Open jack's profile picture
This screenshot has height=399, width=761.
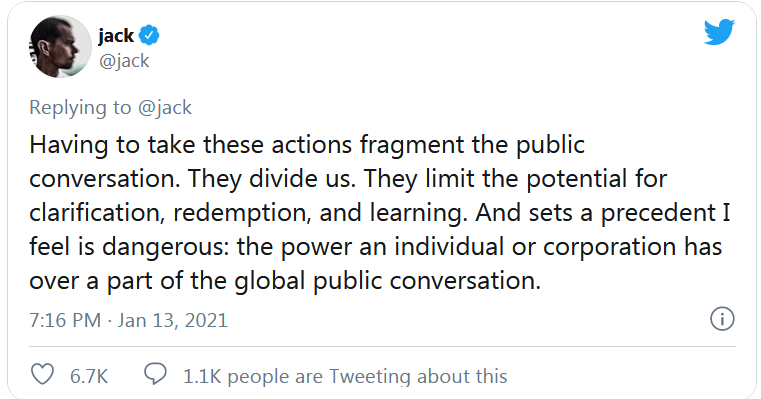[60, 47]
